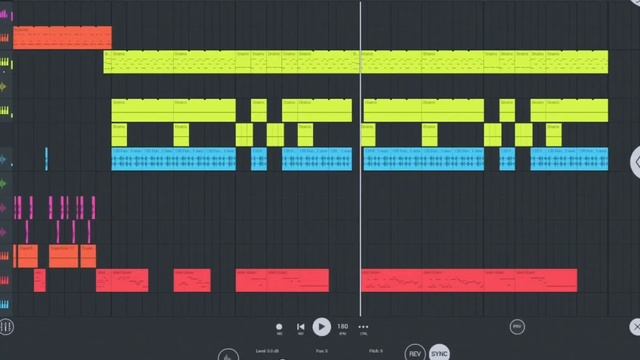Select the blue waveform audio track icon
Viewport: 640px width, 360px height.
[3, 159]
